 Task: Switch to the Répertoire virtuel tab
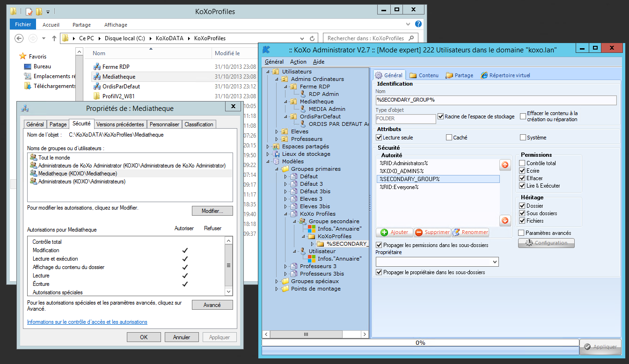click(x=505, y=75)
